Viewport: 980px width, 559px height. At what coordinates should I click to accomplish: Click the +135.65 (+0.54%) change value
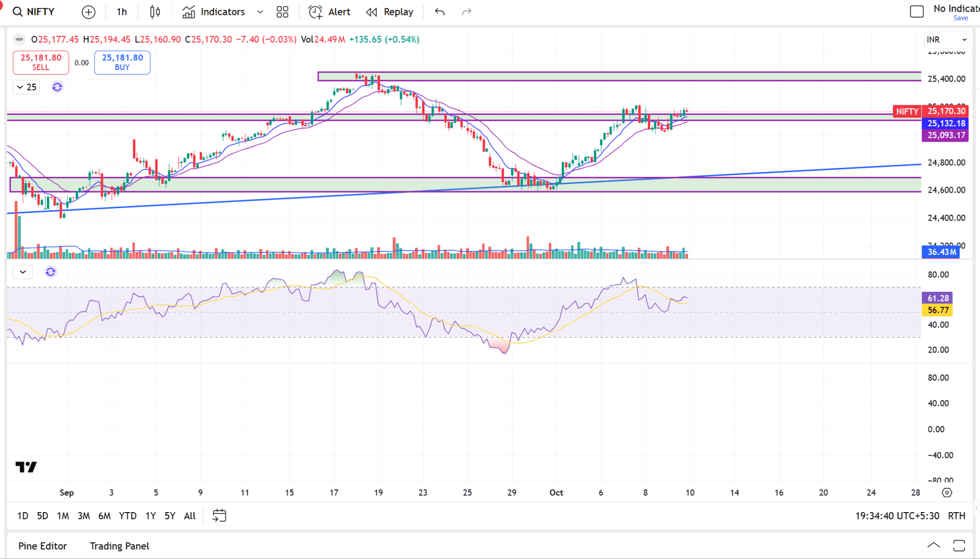click(x=384, y=39)
